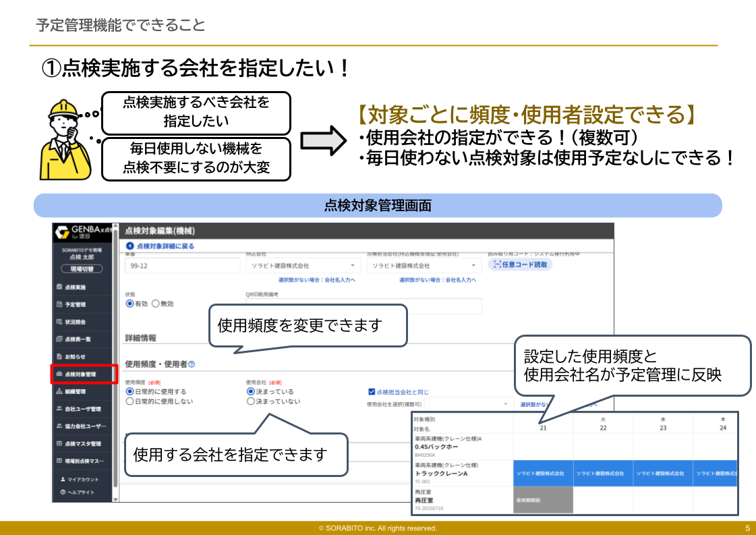Expand the 点検担当会社 dropdown
The height and width of the screenshot is (535, 756).
[x=425, y=265]
